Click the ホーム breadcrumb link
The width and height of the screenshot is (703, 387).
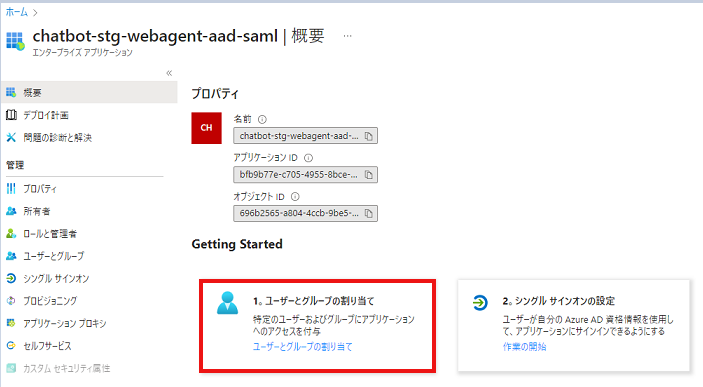tap(17, 12)
